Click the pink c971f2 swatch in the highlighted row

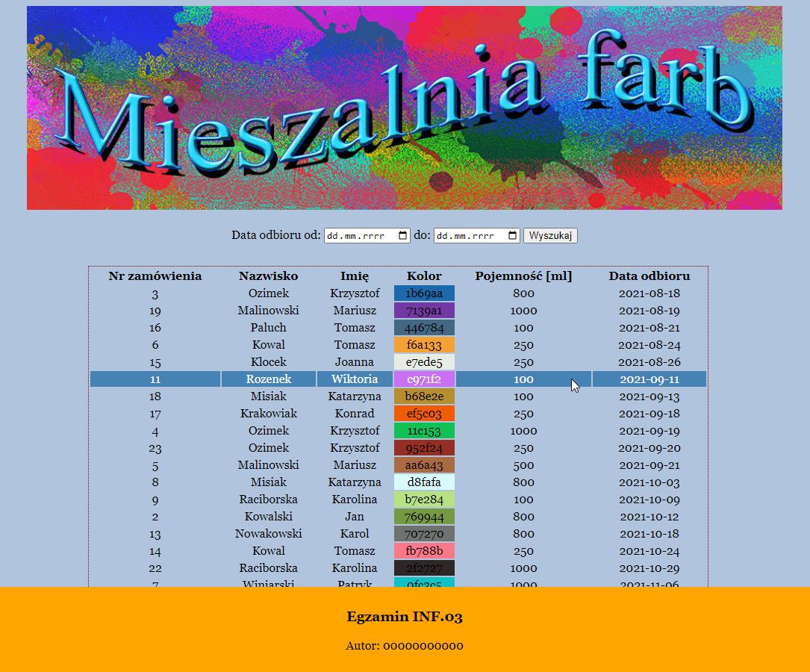click(423, 379)
